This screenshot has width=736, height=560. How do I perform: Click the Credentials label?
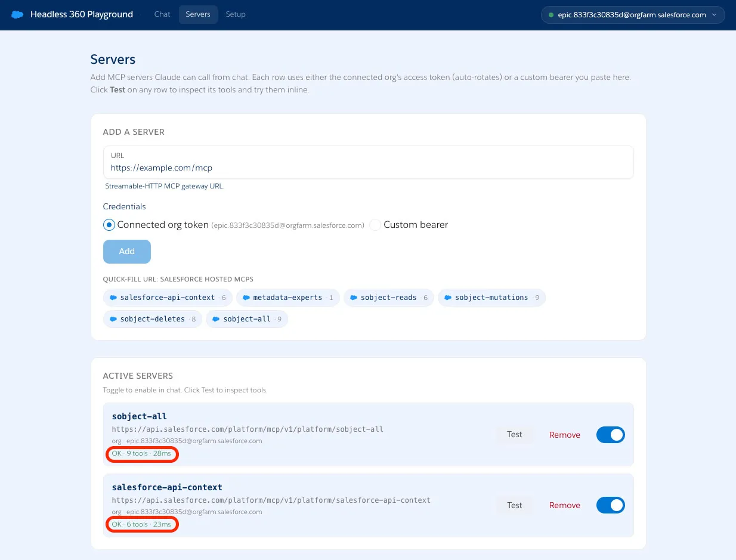[x=125, y=206]
